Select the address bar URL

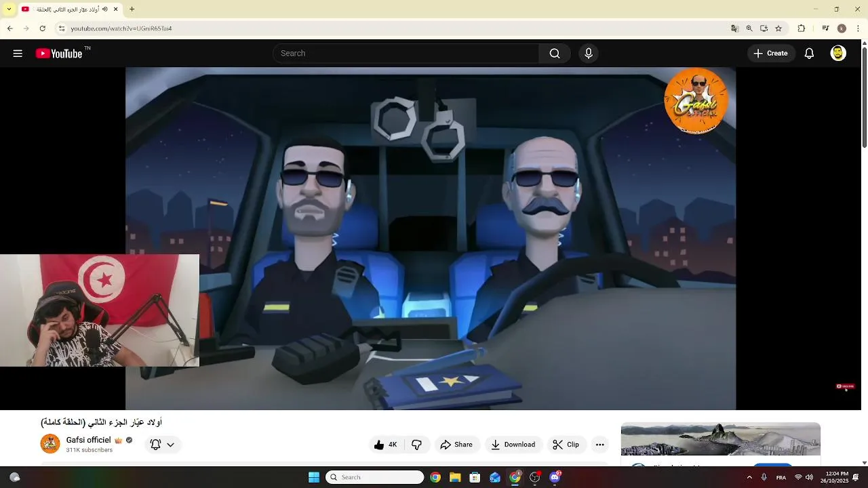click(121, 28)
